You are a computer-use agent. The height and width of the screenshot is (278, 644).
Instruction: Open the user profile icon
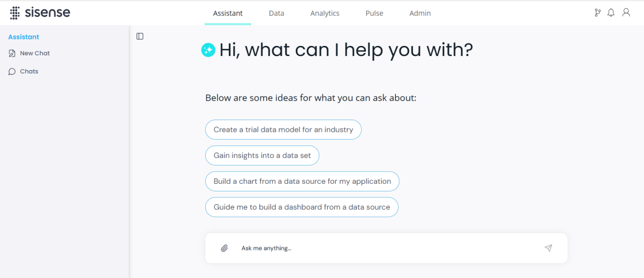(626, 13)
